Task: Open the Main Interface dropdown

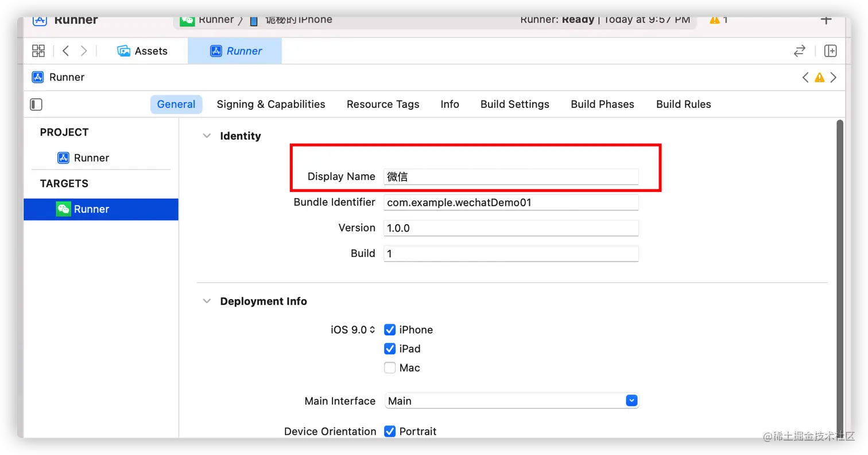Action: pos(511,401)
